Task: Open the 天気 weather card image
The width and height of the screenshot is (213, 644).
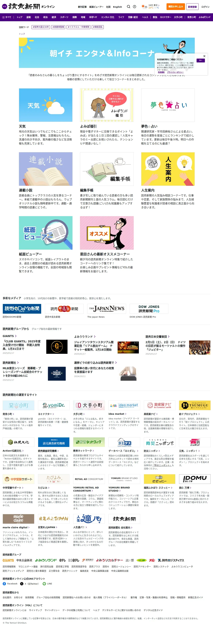Action: (x=46, y=105)
